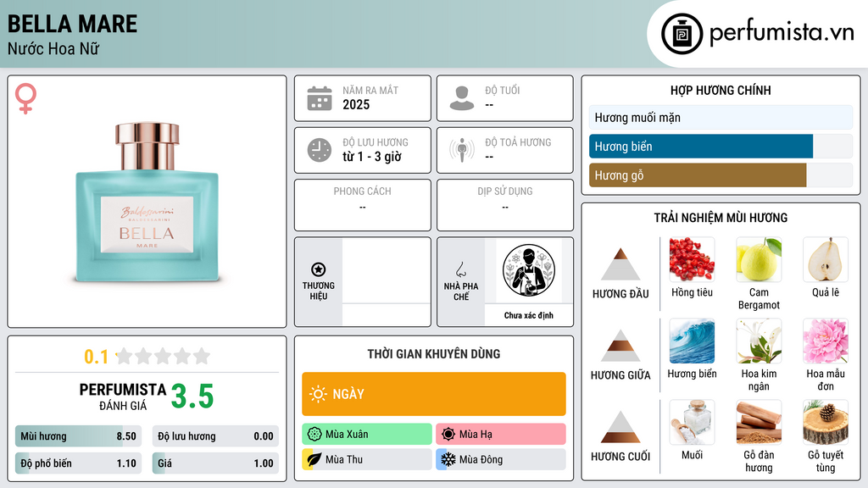Viewport: 868px width, 488px height.
Task: Click the empty Thương hiệu brand logo area
Action: 387,270
